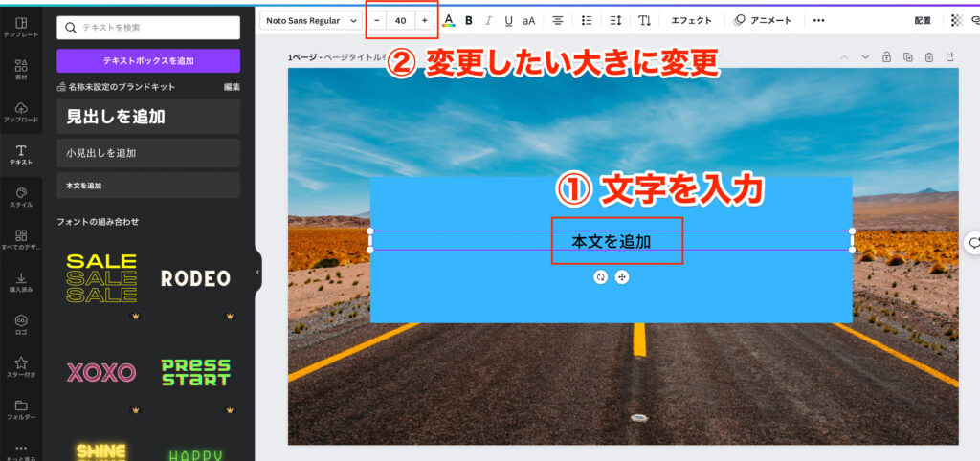980x461 pixels.
Task: Select the Text (テキスト) sidebar tab
Action: click(21, 155)
